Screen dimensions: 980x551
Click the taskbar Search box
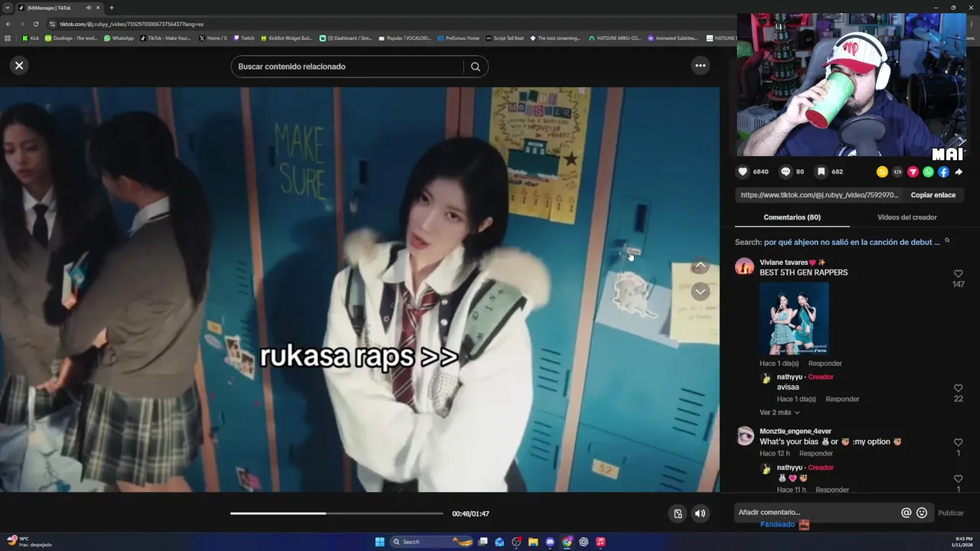coord(432,542)
